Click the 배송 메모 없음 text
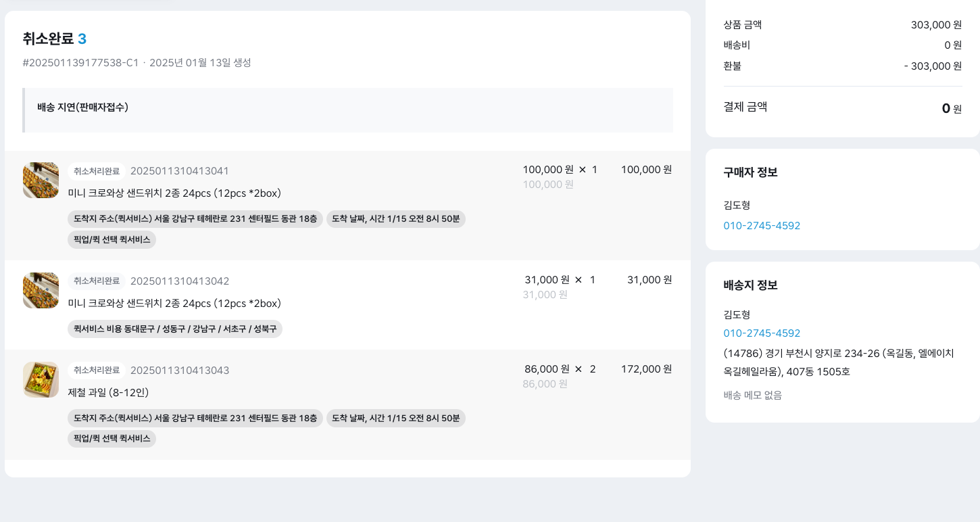980x522 pixels. (752, 396)
